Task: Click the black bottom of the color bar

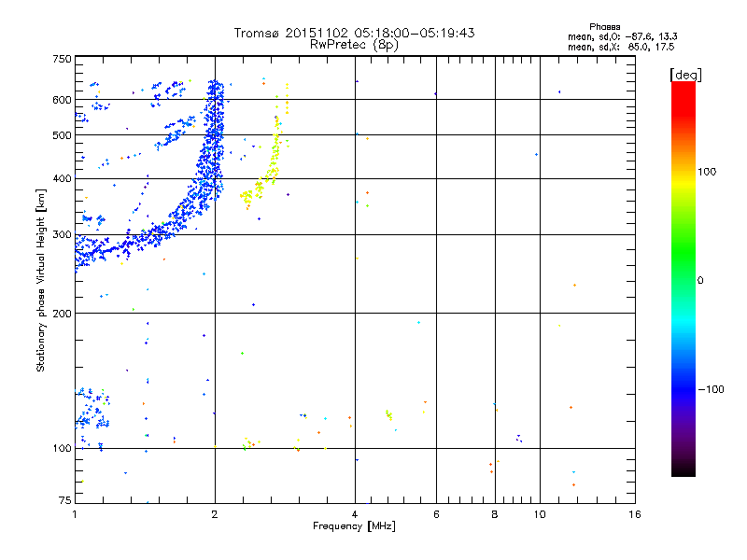Action: tap(684, 469)
